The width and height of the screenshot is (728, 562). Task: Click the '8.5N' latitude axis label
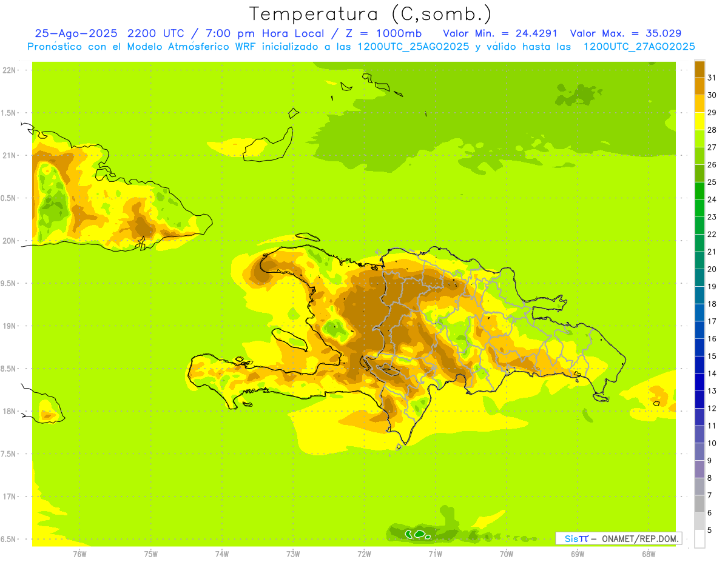pos(8,369)
